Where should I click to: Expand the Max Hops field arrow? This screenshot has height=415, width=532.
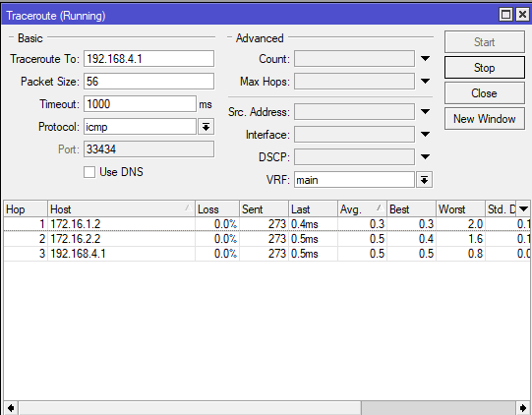[x=425, y=81]
